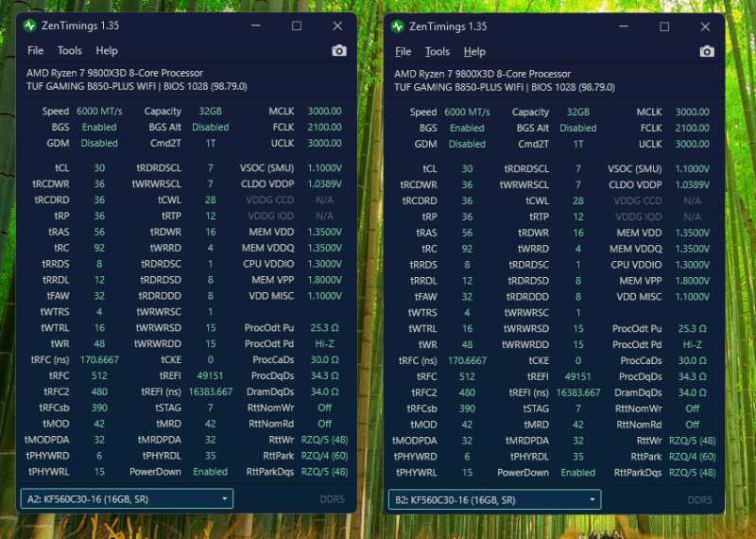Open the Help menu in left window

pyautogui.click(x=107, y=51)
